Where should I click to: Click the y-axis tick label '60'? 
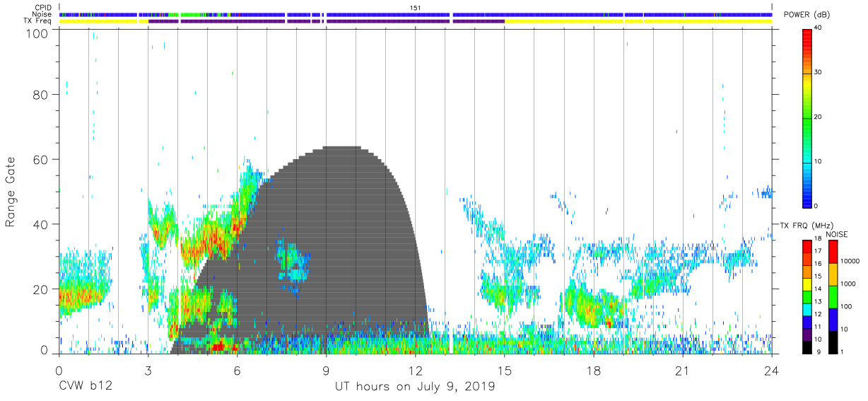tap(42, 160)
